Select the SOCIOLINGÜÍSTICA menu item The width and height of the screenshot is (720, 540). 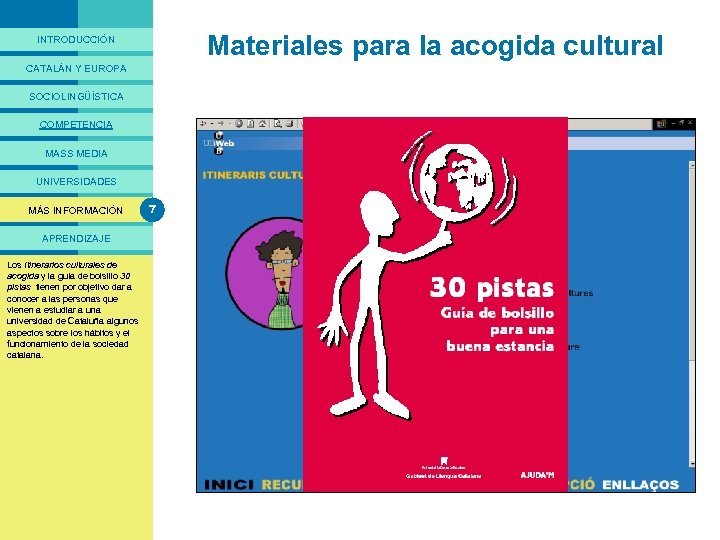[76, 96]
